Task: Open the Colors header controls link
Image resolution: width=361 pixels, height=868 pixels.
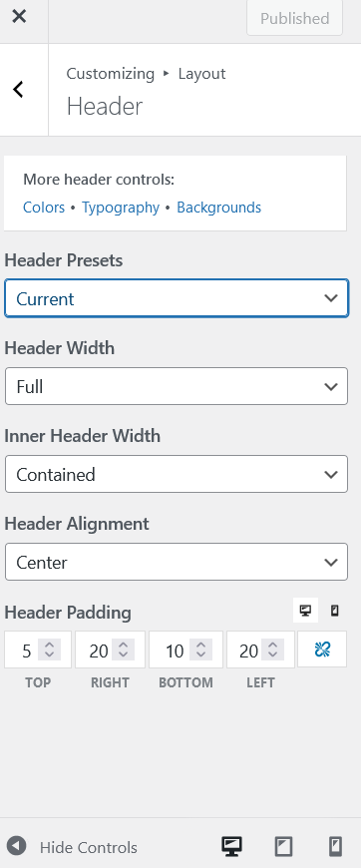Action: pos(44,208)
